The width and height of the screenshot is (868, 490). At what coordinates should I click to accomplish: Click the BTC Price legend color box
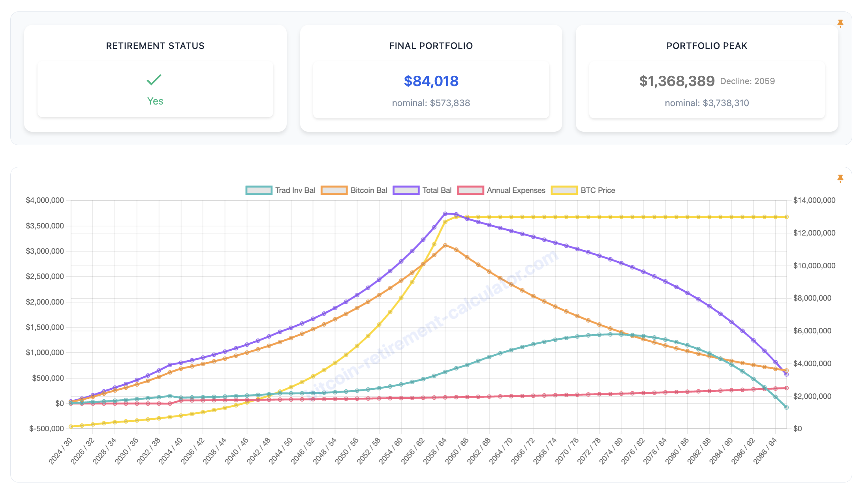pyautogui.click(x=565, y=190)
